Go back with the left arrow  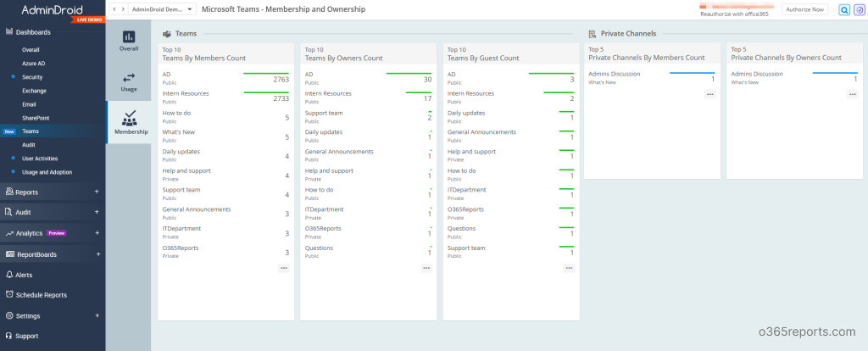(x=114, y=9)
